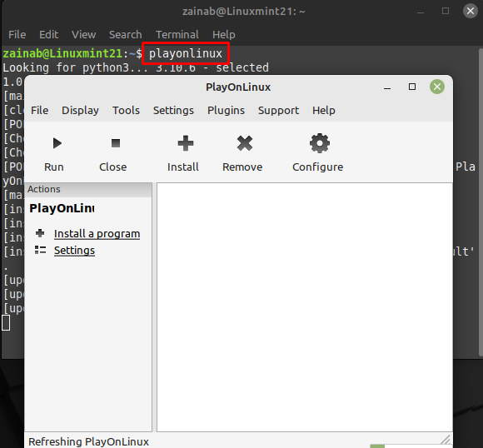Click the refresh progress bar in status bar

click(411, 446)
